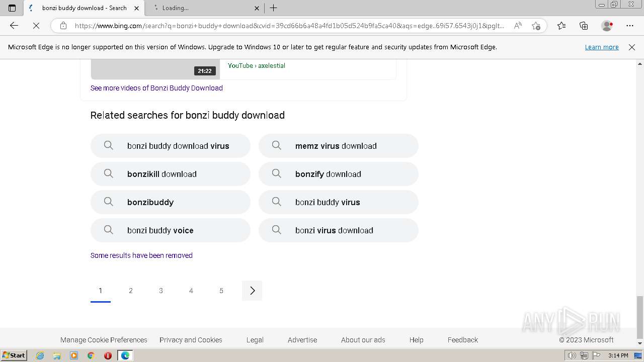Search bonzi buddy voice suggestion

click(x=171, y=230)
